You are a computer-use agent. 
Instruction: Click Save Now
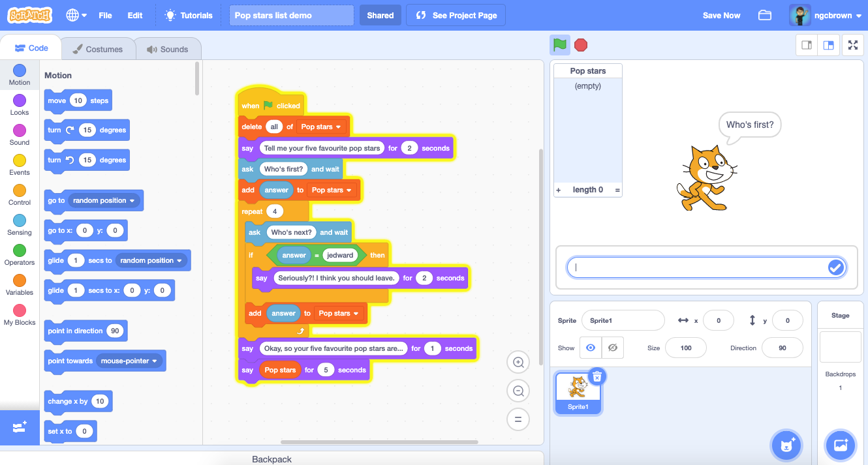[x=721, y=15]
